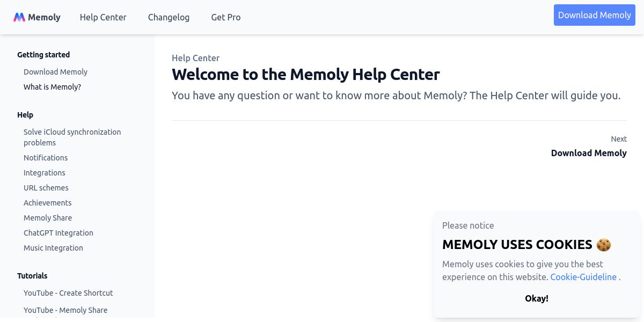The height and width of the screenshot is (322, 644).
Task: Open the ChatGPT Integration article
Action: [x=58, y=233]
